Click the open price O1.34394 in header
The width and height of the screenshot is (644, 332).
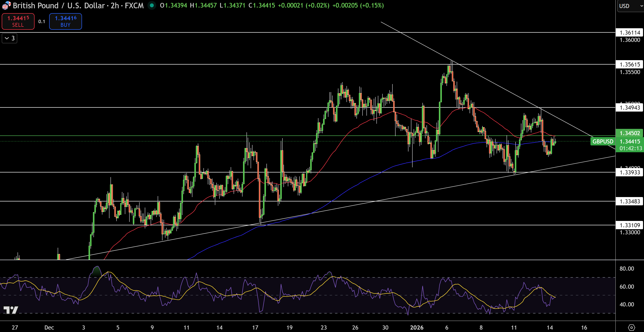pos(173,6)
